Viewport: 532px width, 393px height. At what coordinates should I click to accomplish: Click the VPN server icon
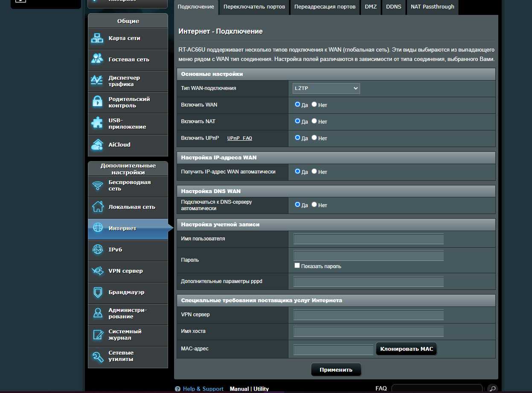[98, 271]
